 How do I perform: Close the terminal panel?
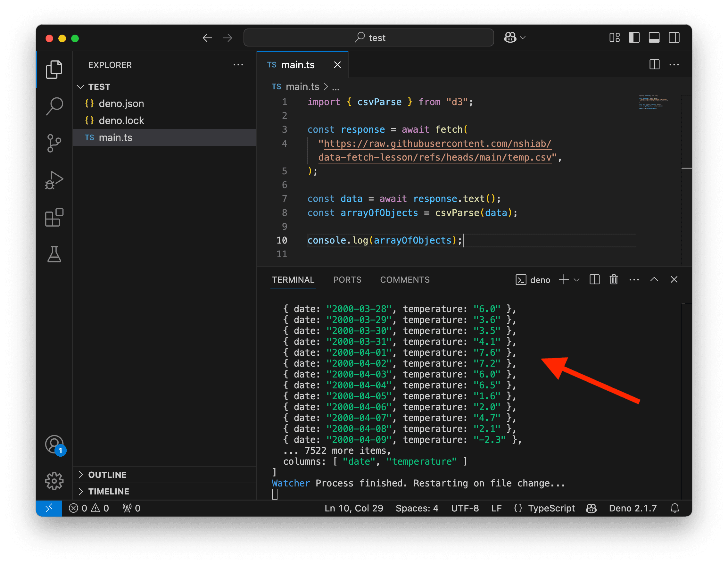pyautogui.click(x=674, y=280)
